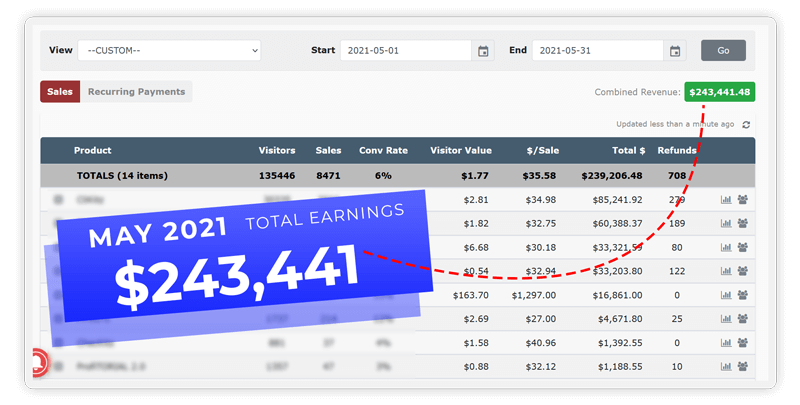Switch to the Recurring Payments tab
Viewport: 800px width, 405px height.
[x=136, y=92]
